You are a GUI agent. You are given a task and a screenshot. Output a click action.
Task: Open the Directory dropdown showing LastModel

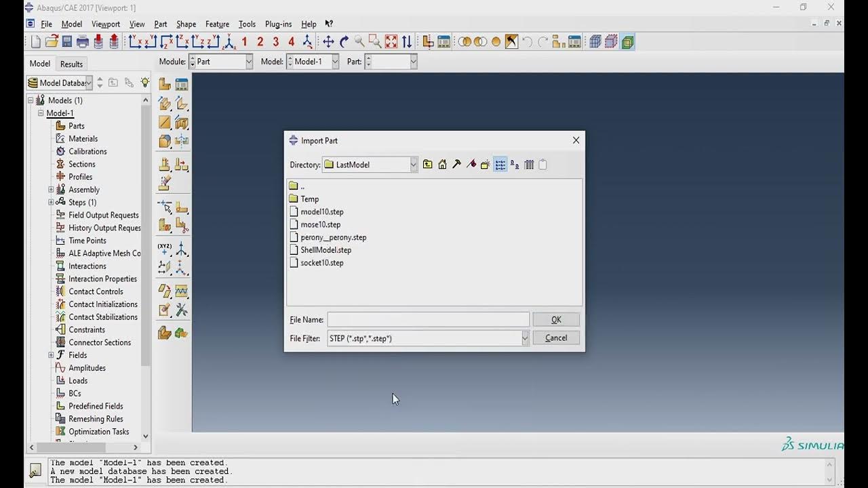[x=413, y=165]
